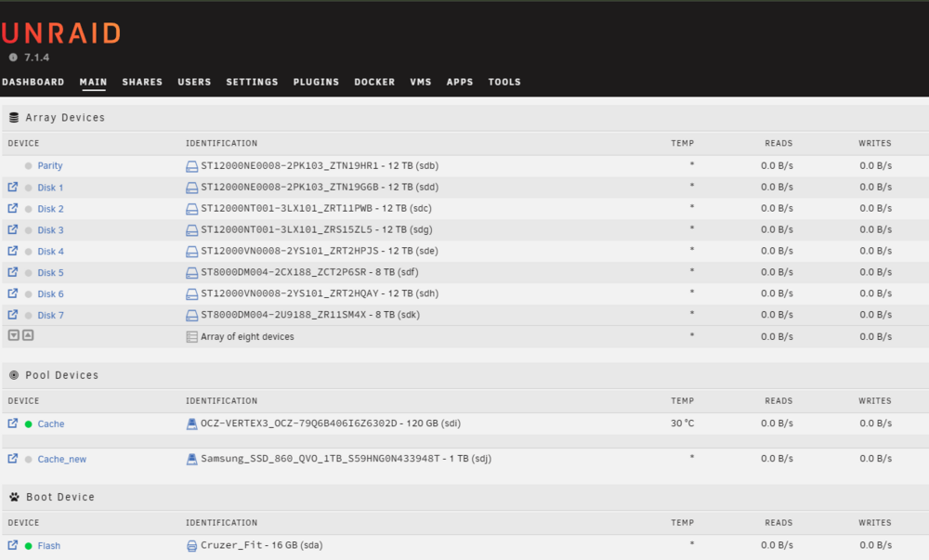The width and height of the screenshot is (929, 560).
Task: Click the Array Devices READS column header
Action: (779, 143)
